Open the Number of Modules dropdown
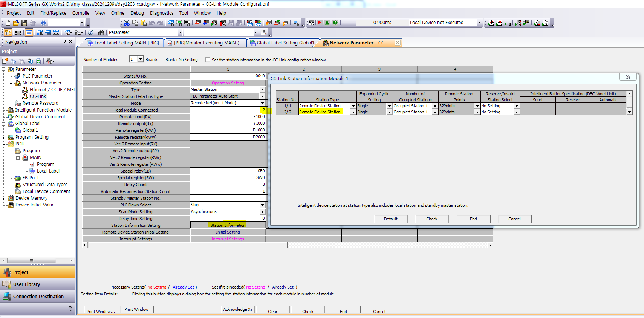Screen dimensions: 644x318 (141, 59)
